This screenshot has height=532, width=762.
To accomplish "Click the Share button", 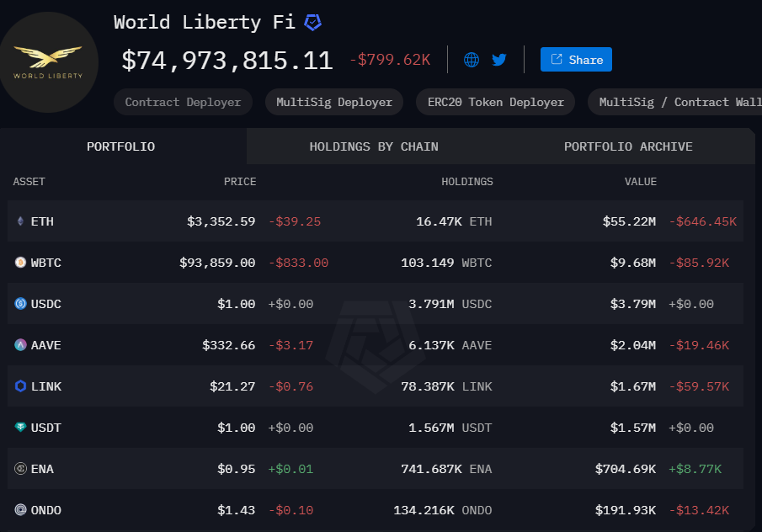I will pos(576,60).
